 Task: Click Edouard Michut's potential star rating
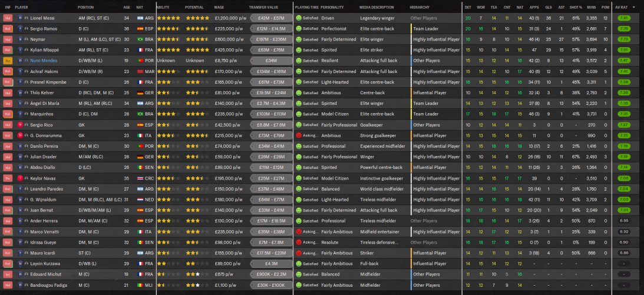[x=197, y=274]
